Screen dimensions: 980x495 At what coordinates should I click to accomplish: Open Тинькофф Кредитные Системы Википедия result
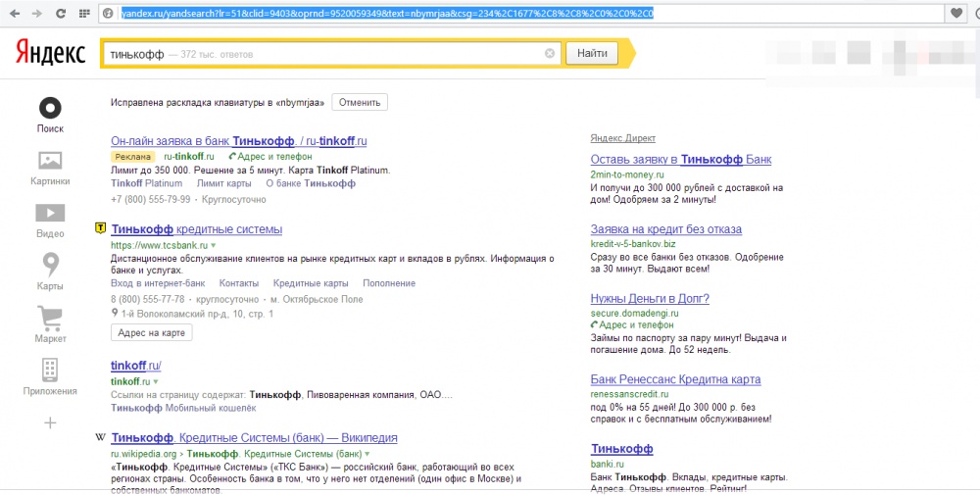click(255, 438)
